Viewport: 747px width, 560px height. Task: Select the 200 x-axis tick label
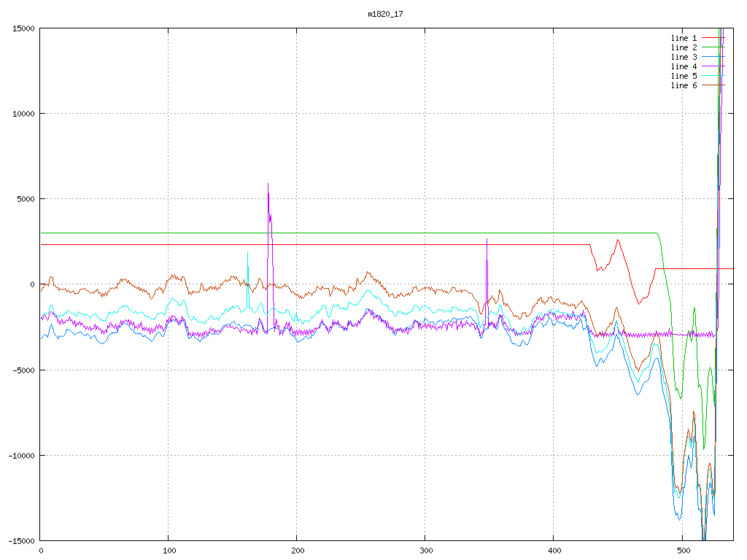pos(297,551)
